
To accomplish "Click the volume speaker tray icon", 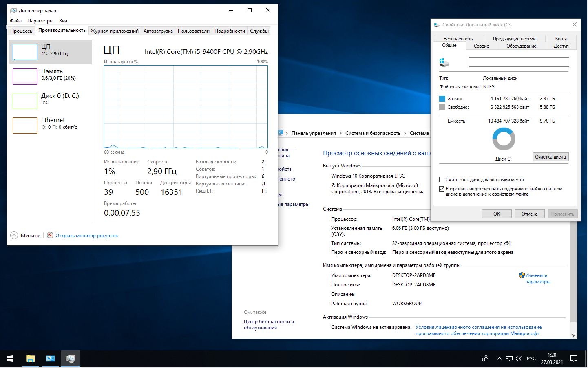I will (519, 359).
